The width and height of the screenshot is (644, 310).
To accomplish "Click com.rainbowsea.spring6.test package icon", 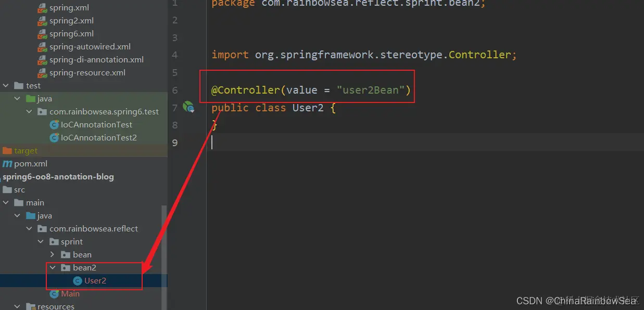I will [x=42, y=112].
